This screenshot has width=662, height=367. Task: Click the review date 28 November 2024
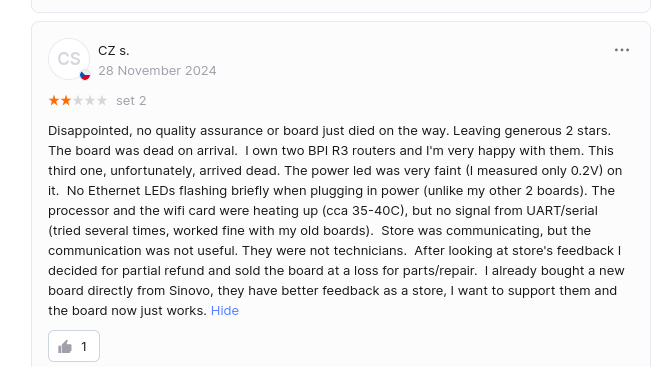click(157, 71)
